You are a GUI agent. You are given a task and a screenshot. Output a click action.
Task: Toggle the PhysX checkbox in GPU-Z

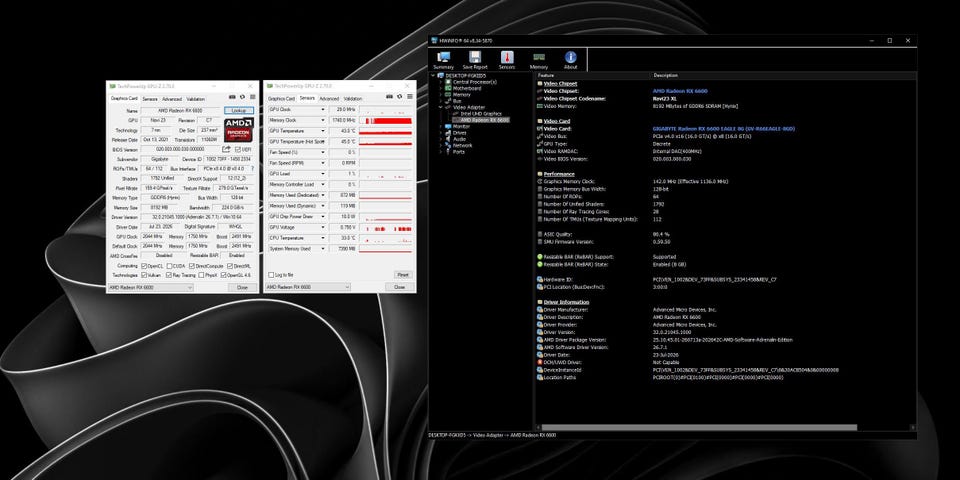(201, 276)
